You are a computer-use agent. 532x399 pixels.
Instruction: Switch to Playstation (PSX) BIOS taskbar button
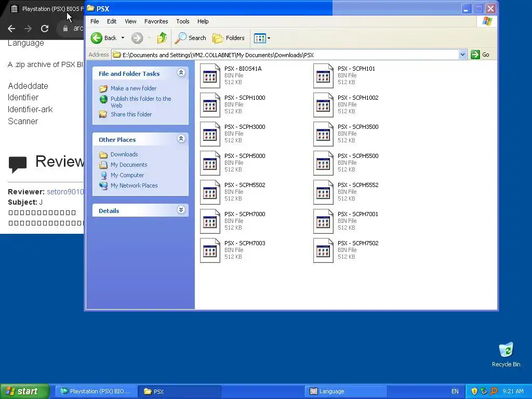pyautogui.click(x=96, y=391)
